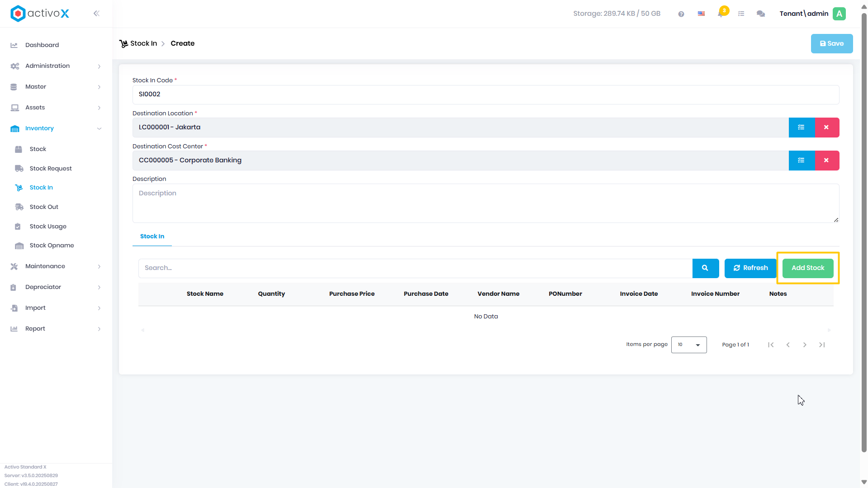Screen dimensions: 868x488
Task: Click the page vertical scrollbar
Action: pyautogui.click(x=864, y=233)
